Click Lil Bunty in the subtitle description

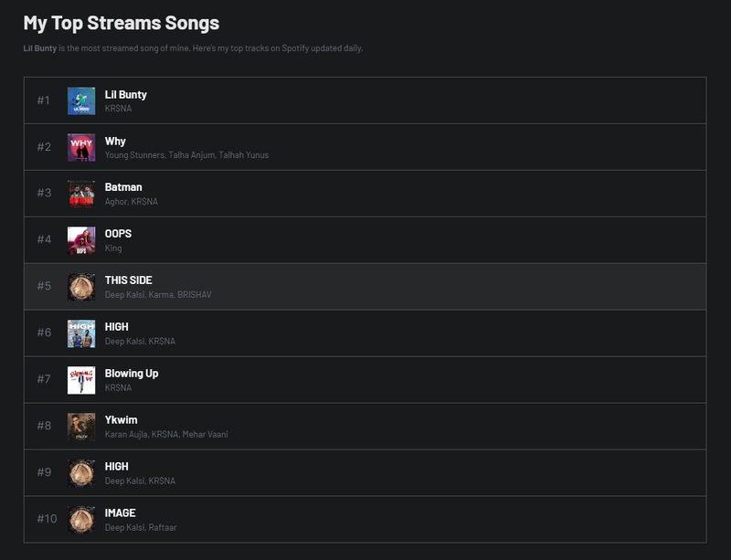point(39,48)
